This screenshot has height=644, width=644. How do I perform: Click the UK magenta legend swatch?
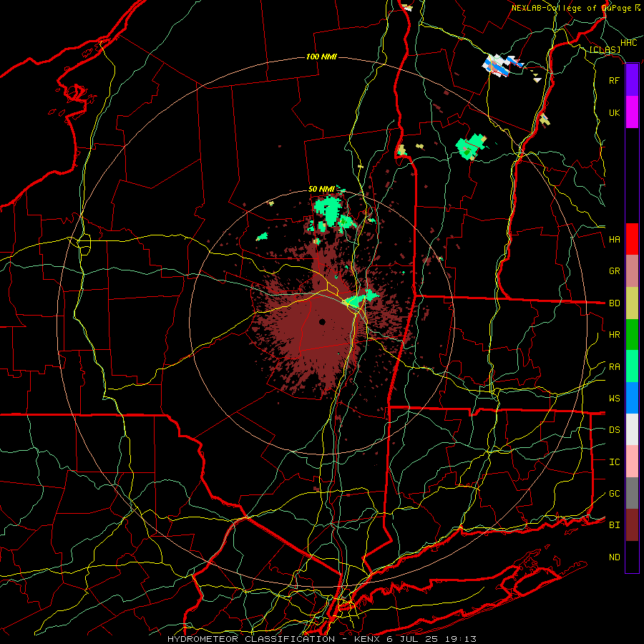632,112
